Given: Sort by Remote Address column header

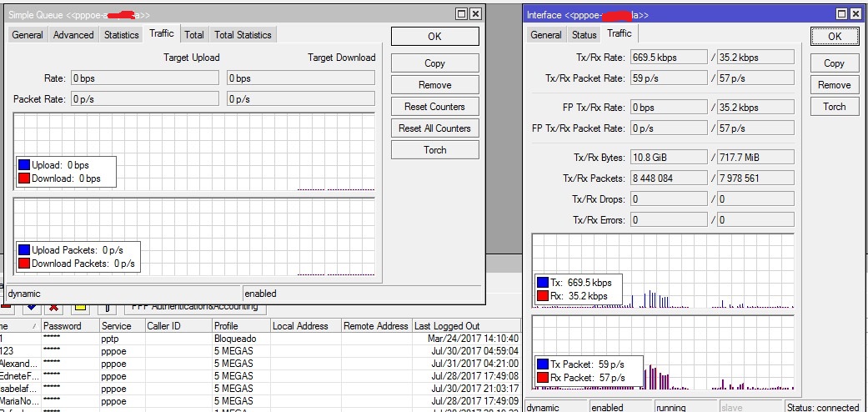Looking at the screenshot, I should (376, 326).
